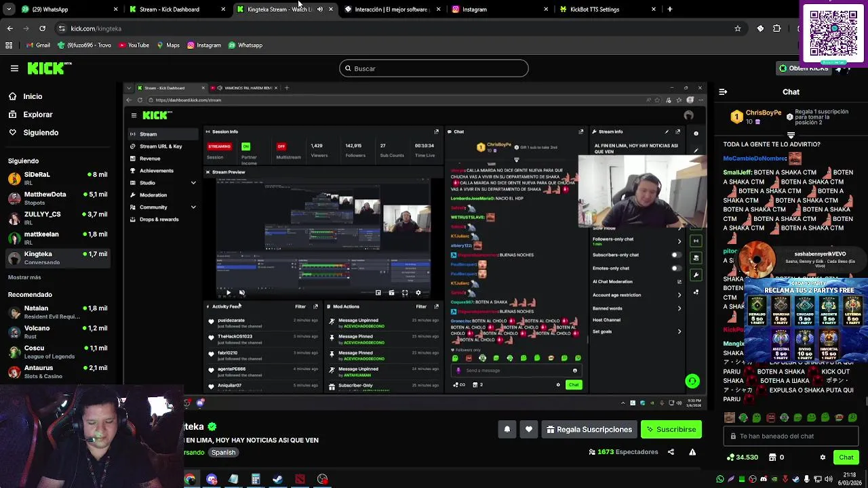Open the YouTube bookmark
The width and height of the screenshot is (868, 488).
click(x=134, y=45)
